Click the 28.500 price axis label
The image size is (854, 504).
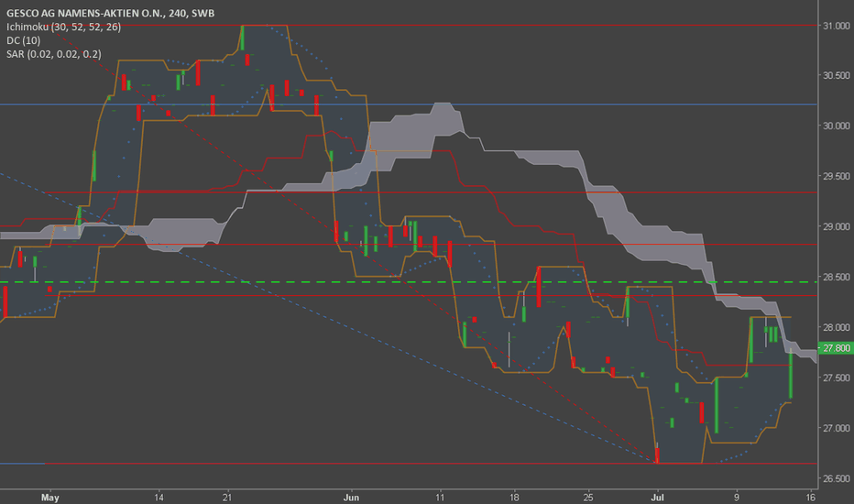tap(836, 277)
